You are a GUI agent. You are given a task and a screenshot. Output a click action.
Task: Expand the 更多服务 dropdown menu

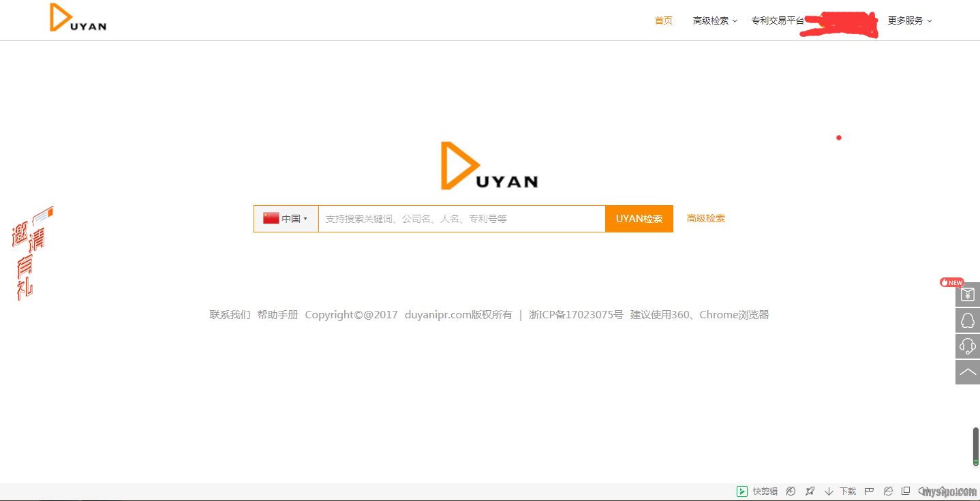tap(909, 20)
